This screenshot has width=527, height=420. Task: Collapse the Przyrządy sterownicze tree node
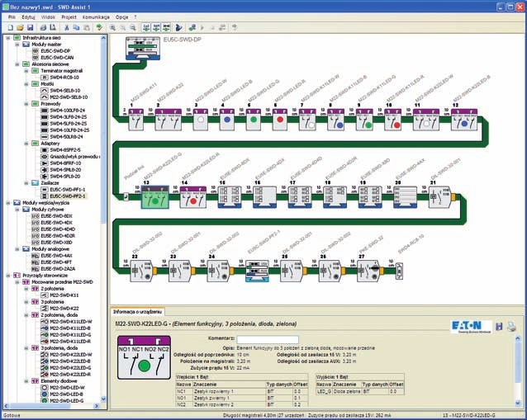pyautogui.click(x=8, y=276)
